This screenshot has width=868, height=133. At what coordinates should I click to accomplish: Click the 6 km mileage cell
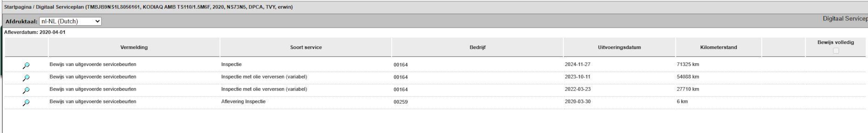(x=682, y=101)
